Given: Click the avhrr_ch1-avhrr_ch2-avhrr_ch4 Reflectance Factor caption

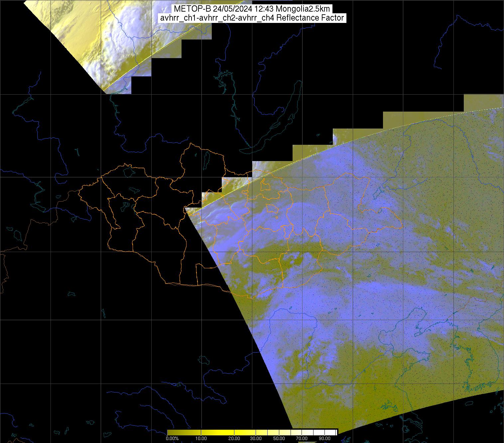Looking at the screenshot, I should click(252, 18).
